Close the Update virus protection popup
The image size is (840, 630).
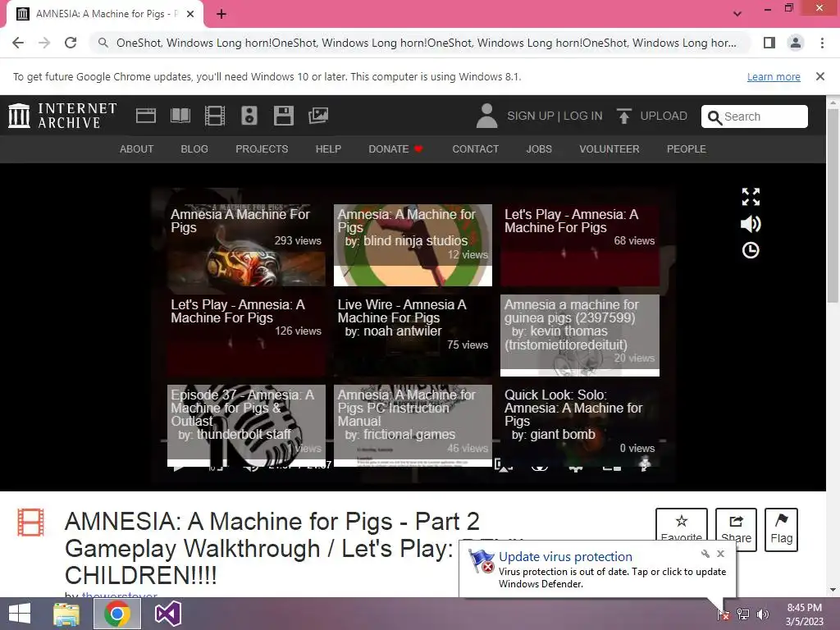tap(720, 554)
